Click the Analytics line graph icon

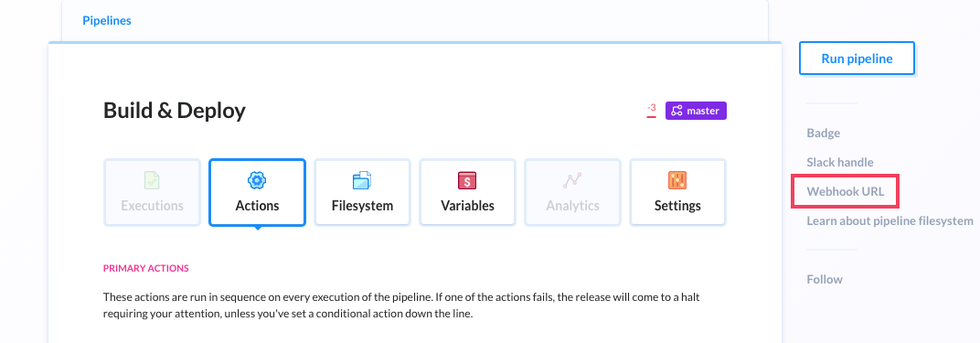tap(572, 180)
